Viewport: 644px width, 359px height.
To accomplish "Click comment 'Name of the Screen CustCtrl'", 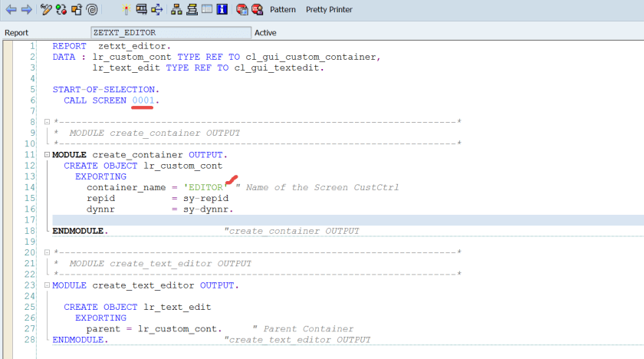I will click(x=323, y=188).
